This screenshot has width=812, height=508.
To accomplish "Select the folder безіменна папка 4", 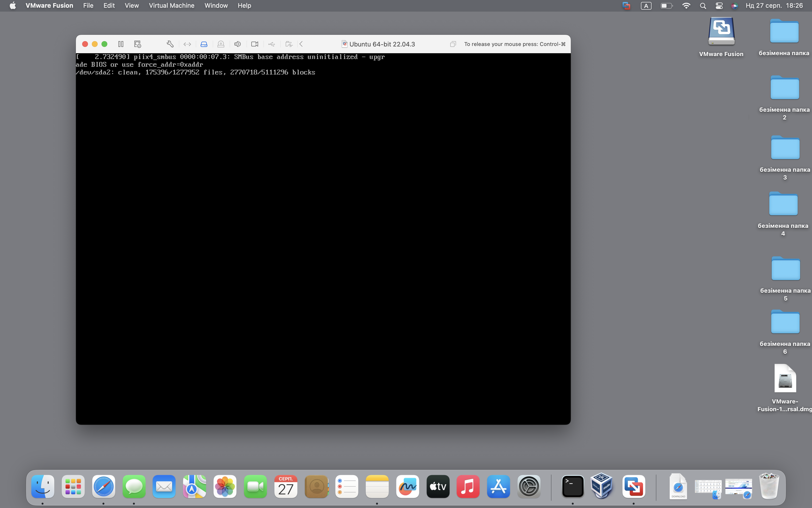I will pyautogui.click(x=783, y=214).
